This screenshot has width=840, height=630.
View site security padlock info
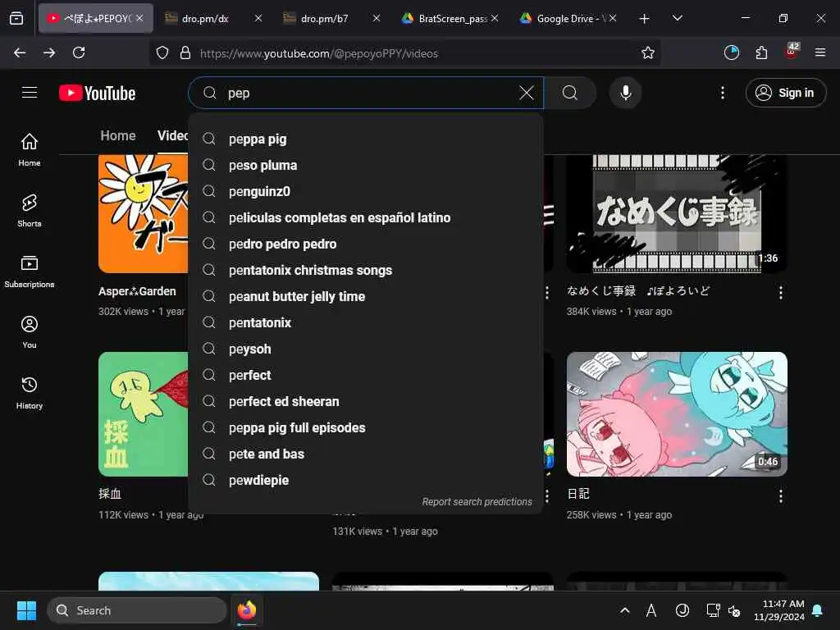(185, 52)
